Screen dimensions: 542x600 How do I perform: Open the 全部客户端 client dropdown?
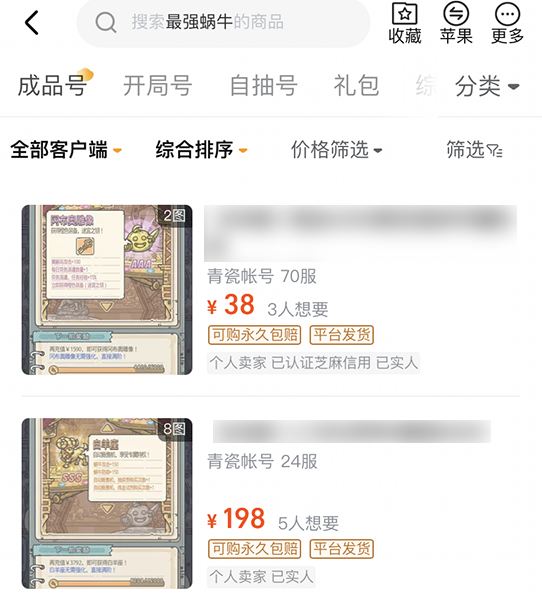tap(66, 150)
